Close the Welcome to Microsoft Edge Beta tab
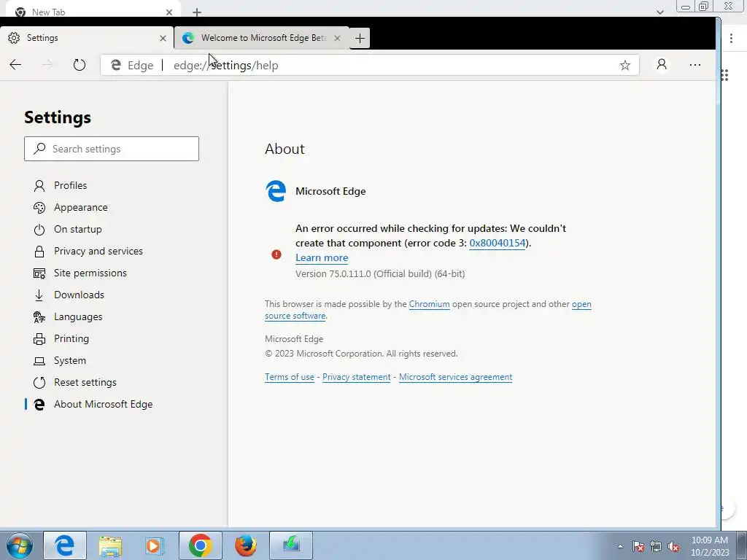The width and height of the screenshot is (747, 560). point(337,38)
